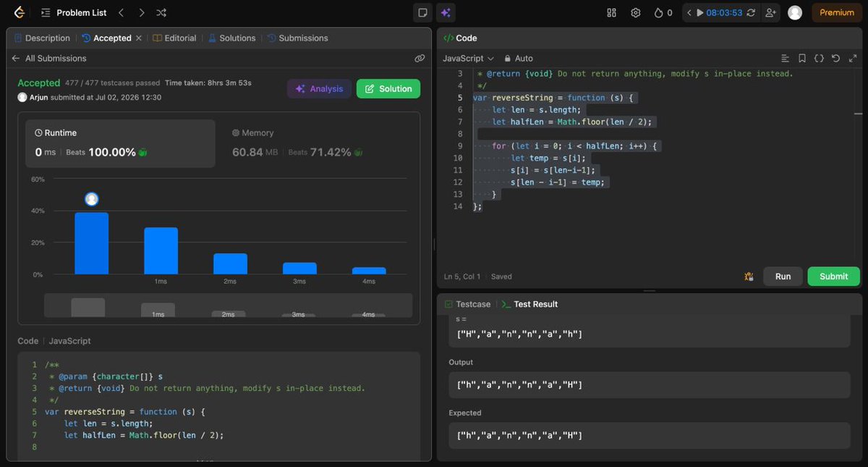The image size is (868, 467).
Task: Click the green Submit button
Action: pyautogui.click(x=834, y=276)
